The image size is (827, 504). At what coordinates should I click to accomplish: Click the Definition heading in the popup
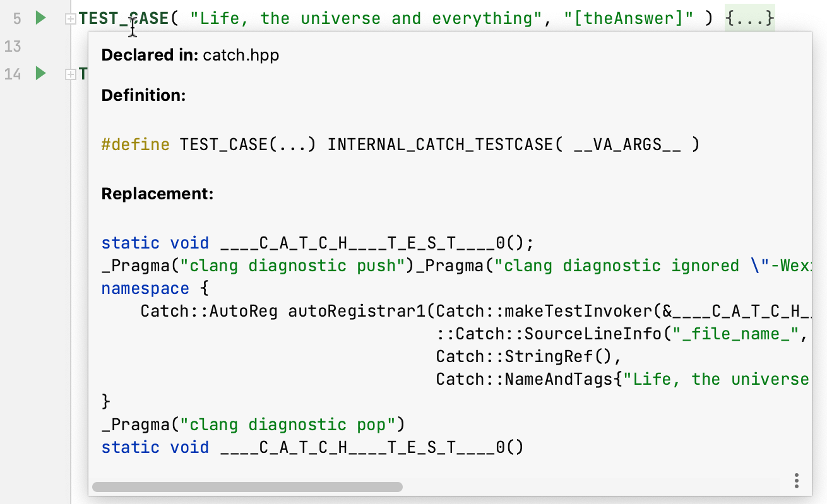coord(143,95)
